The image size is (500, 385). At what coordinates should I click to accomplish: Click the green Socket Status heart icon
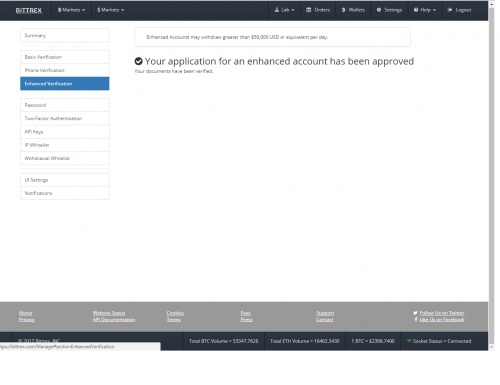tap(409, 341)
